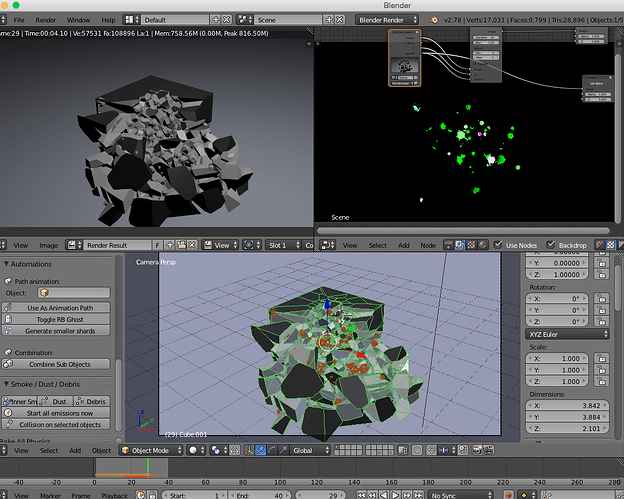Viewport: 624px width, 499px height.
Task: Add a new screen layout with the plus icon beside Default
Action: pos(216,19)
